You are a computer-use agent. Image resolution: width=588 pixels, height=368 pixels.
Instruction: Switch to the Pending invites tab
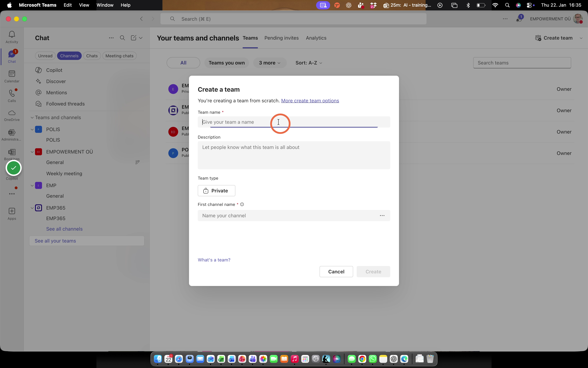[x=281, y=38]
